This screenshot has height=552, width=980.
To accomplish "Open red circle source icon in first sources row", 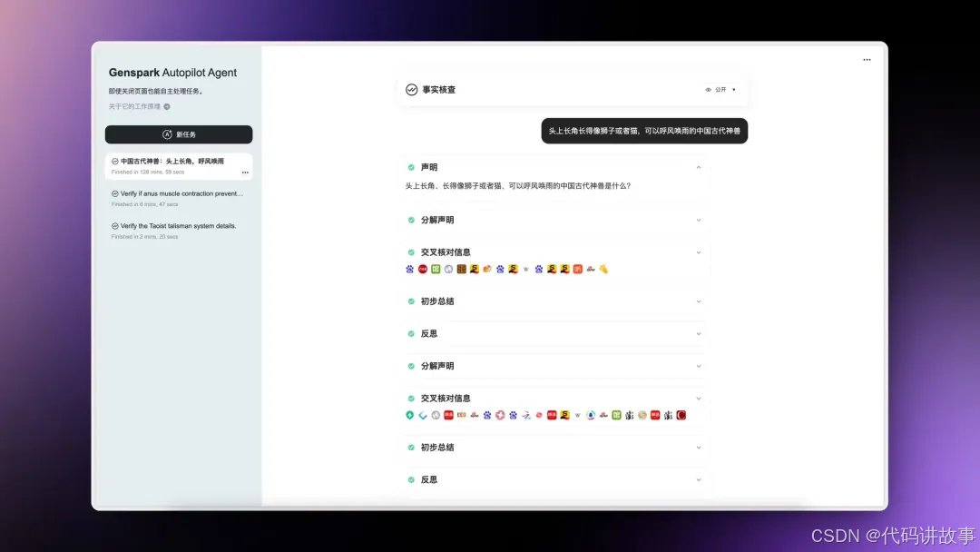I will pos(423,269).
